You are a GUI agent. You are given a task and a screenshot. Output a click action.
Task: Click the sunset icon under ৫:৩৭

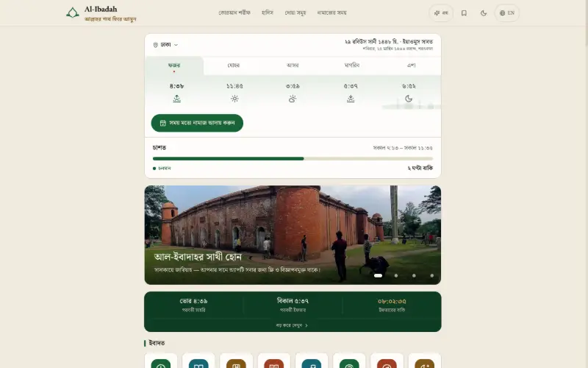click(x=351, y=99)
